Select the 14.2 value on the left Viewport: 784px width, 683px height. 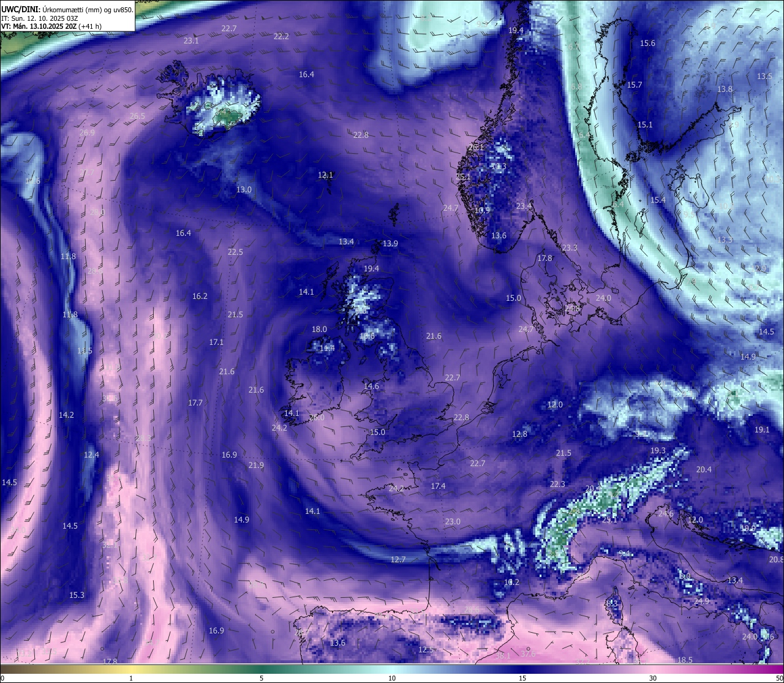66,415
